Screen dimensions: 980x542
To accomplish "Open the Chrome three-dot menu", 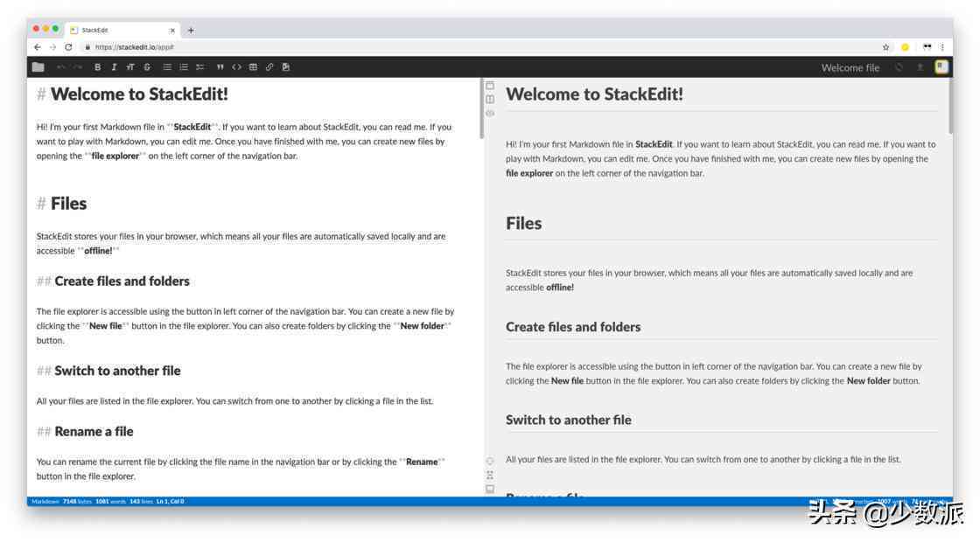I will (x=942, y=47).
